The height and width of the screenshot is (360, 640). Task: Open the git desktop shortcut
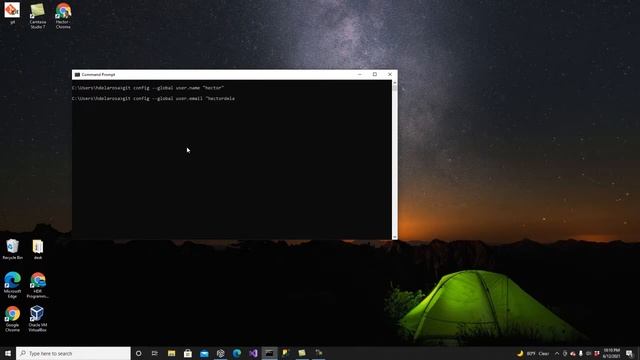(12, 13)
